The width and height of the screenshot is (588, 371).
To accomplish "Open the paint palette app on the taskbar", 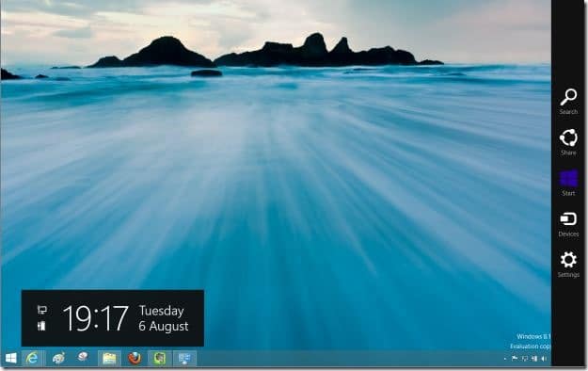I will 58,358.
